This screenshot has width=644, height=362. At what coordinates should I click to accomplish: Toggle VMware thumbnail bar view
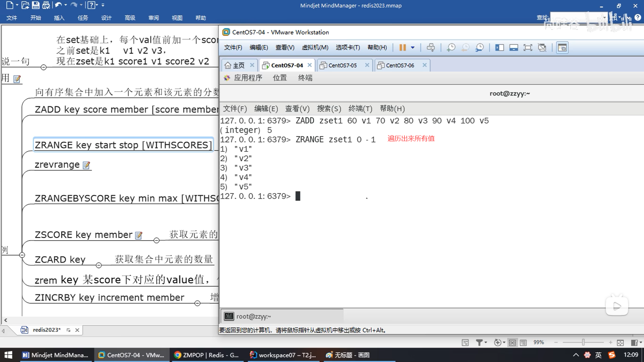[x=514, y=48]
